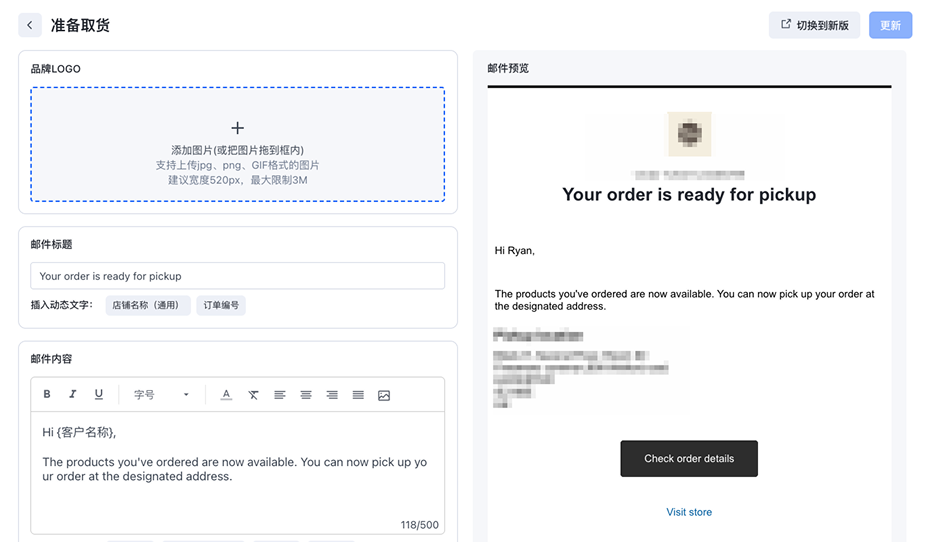Toggle underline text formatting
The image size is (930, 542).
tap(99, 395)
